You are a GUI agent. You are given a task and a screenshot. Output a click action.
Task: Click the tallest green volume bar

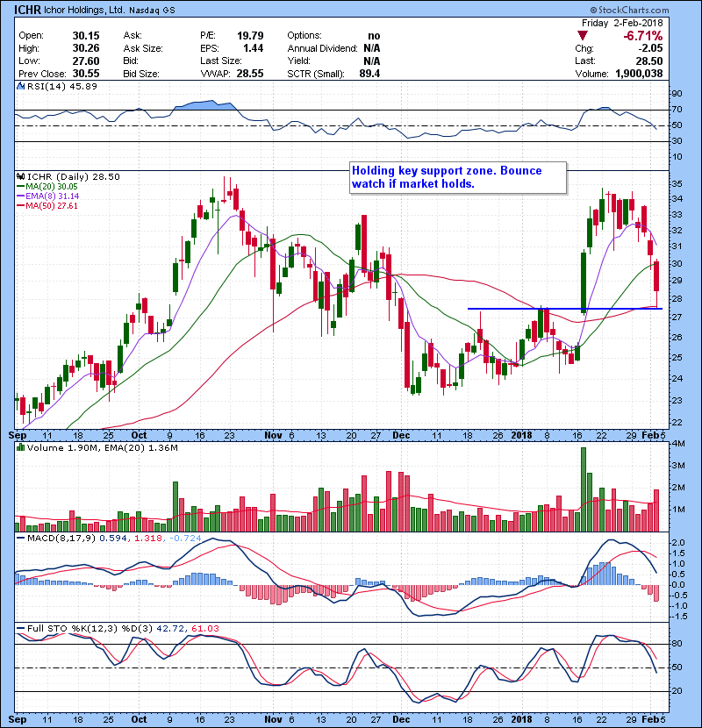pos(584,489)
